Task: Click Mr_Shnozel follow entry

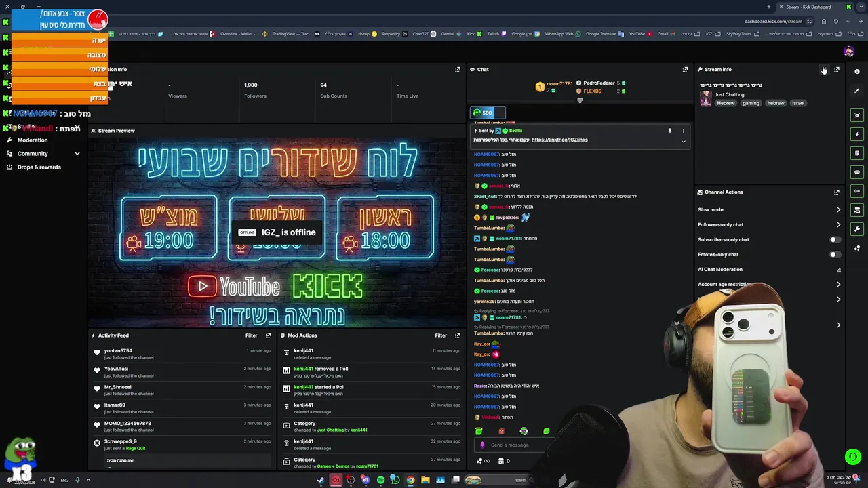Action: click(x=182, y=390)
